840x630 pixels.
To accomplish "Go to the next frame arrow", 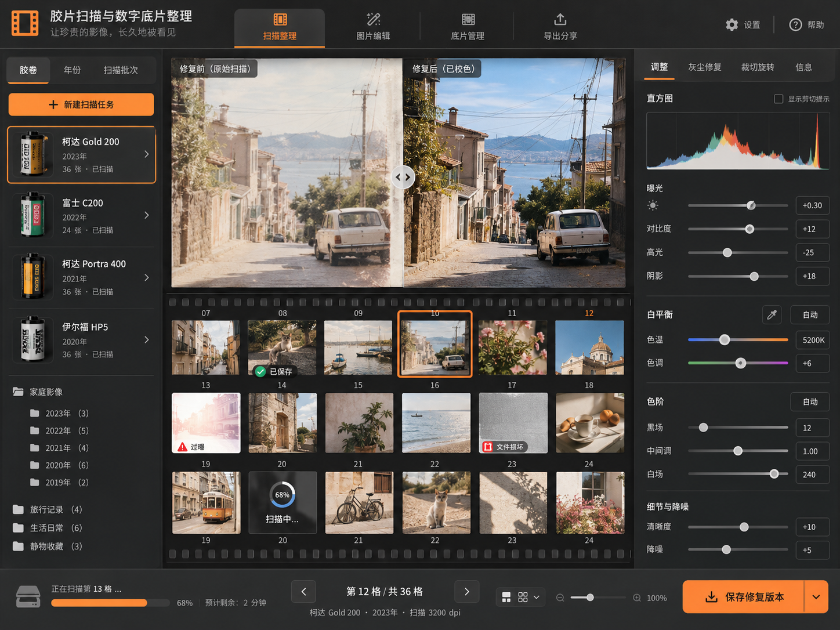I will coord(467,592).
